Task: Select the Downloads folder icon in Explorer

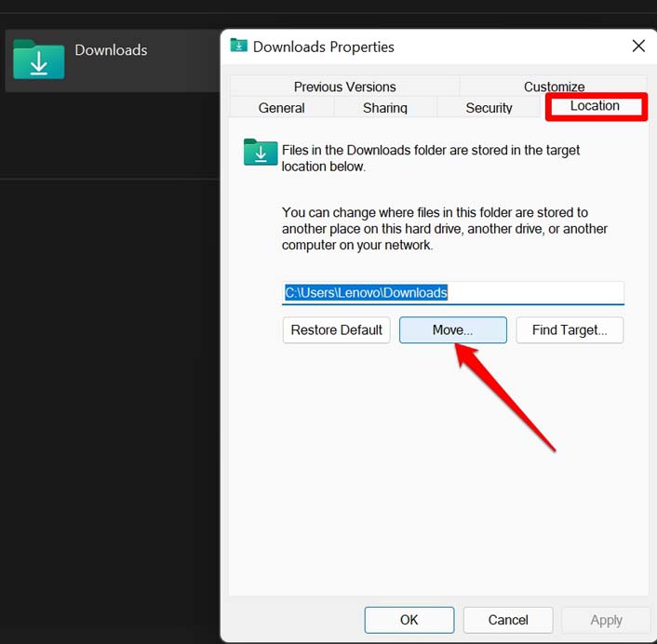Action: click(x=38, y=60)
